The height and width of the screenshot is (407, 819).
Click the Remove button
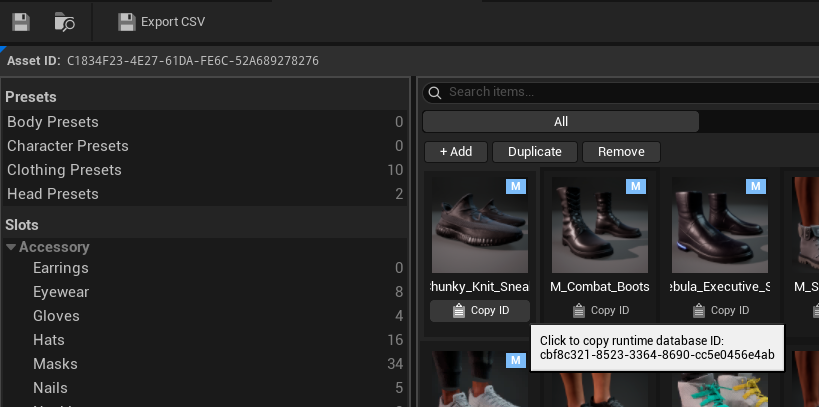(x=621, y=152)
